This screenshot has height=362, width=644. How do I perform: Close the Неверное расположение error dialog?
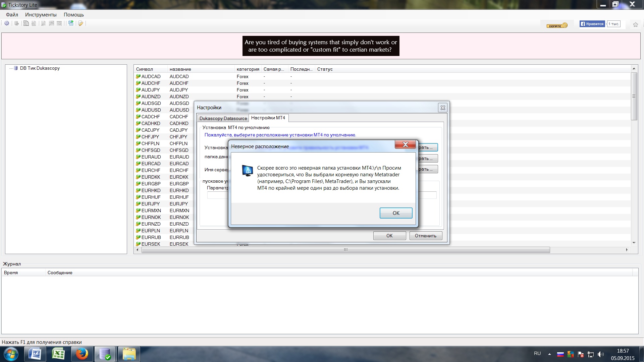(x=405, y=144)
